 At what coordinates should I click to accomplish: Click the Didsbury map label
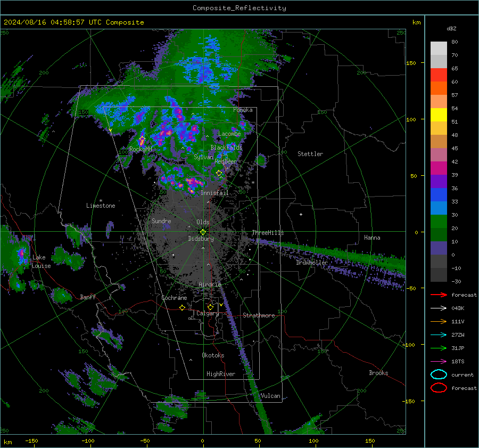201,239
